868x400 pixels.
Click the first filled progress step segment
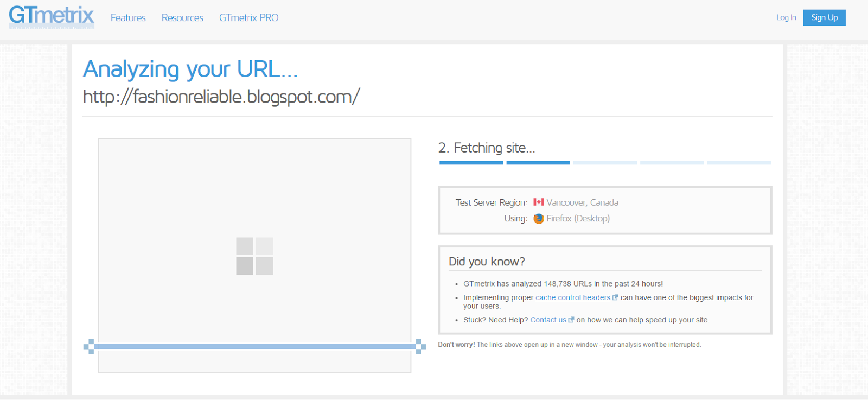[471, 163]
